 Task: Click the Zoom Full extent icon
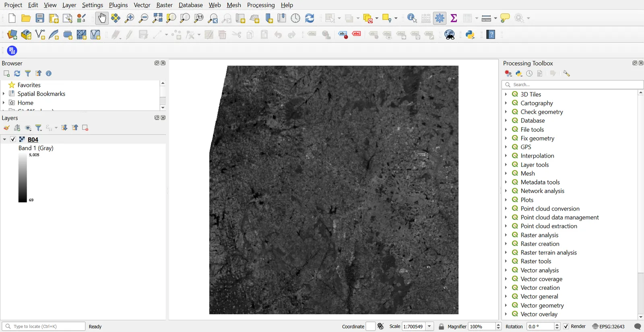[x=157, y=18]
